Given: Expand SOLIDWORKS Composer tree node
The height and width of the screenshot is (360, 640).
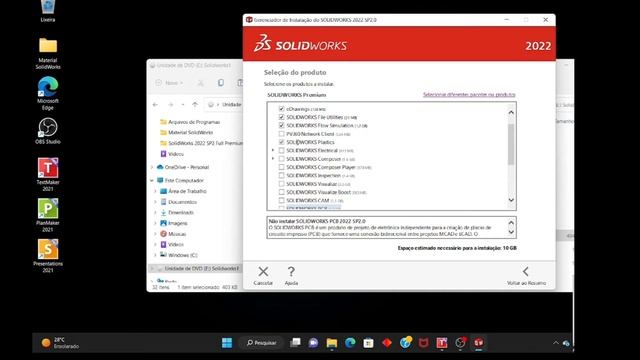Looking at the screenshot, I should point(273,158).
